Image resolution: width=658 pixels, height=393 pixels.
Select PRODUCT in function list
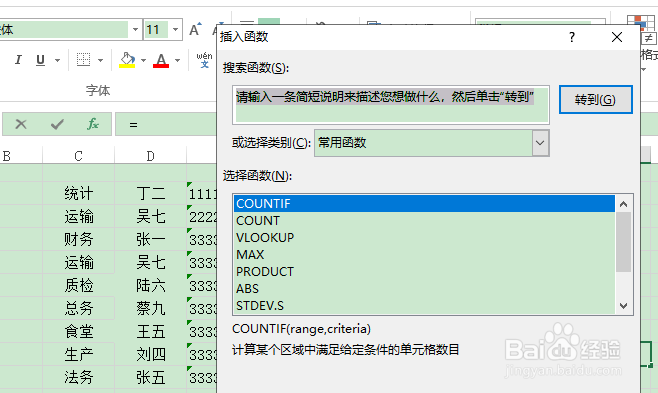tap(424, 272)
